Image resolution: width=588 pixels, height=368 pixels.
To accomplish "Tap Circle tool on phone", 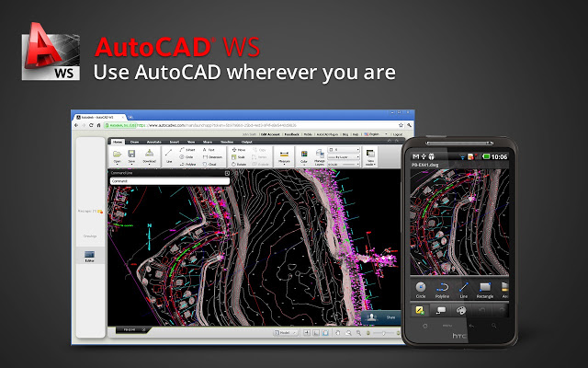I will (421, 290).
